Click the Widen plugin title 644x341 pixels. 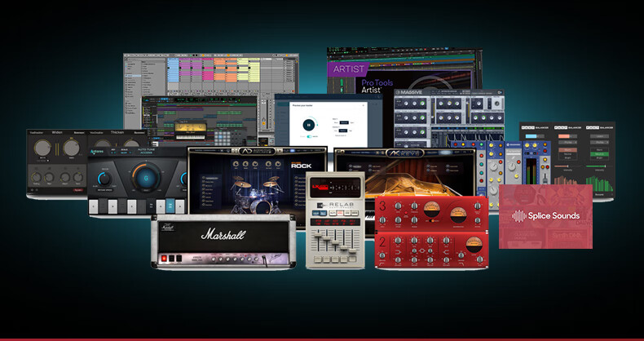(x=57, y=133)
